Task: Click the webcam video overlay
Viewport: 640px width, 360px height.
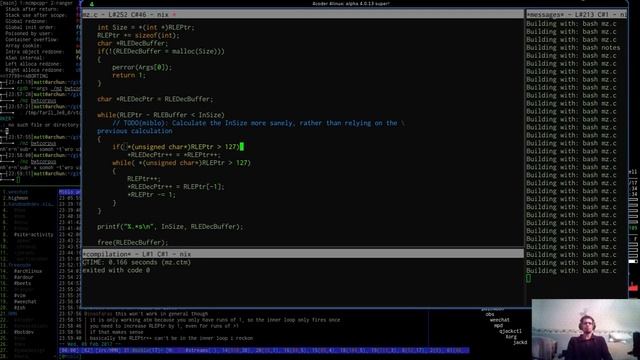Action: click(x=586, y=329)
